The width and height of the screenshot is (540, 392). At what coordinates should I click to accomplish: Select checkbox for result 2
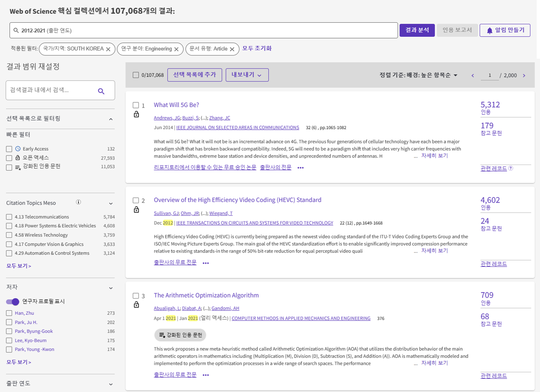tap(136, 200)
